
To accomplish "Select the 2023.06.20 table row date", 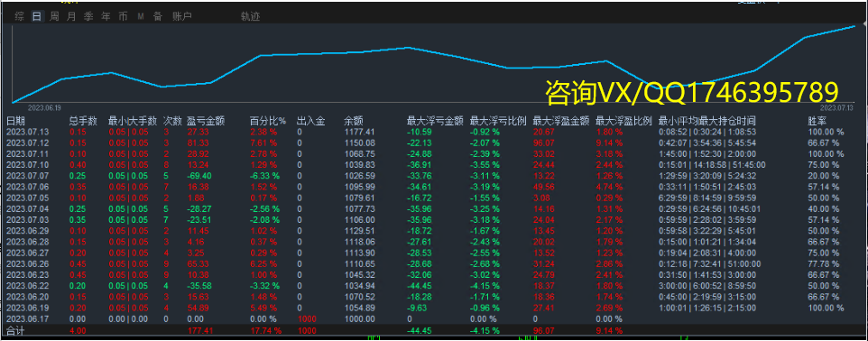I will point(28,297).
